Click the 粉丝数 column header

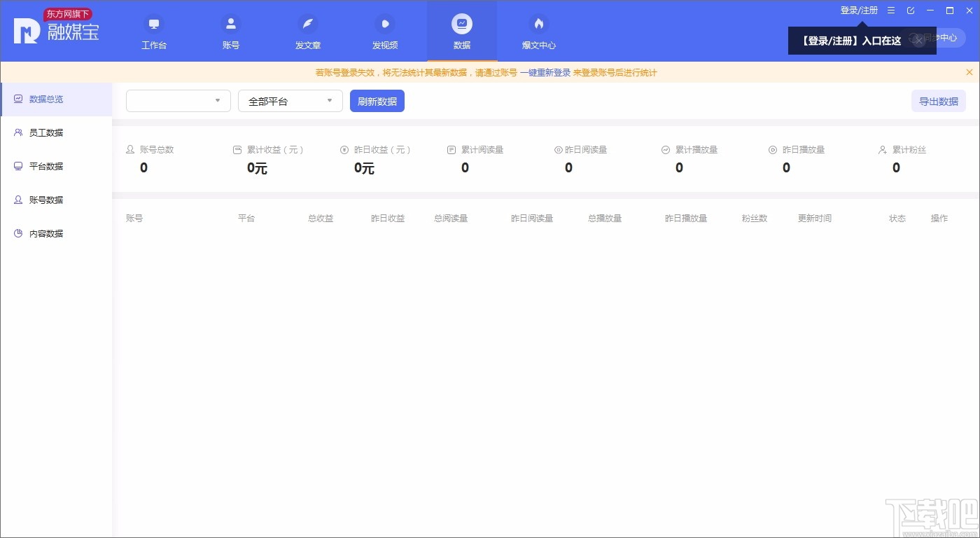coord(755,219)
